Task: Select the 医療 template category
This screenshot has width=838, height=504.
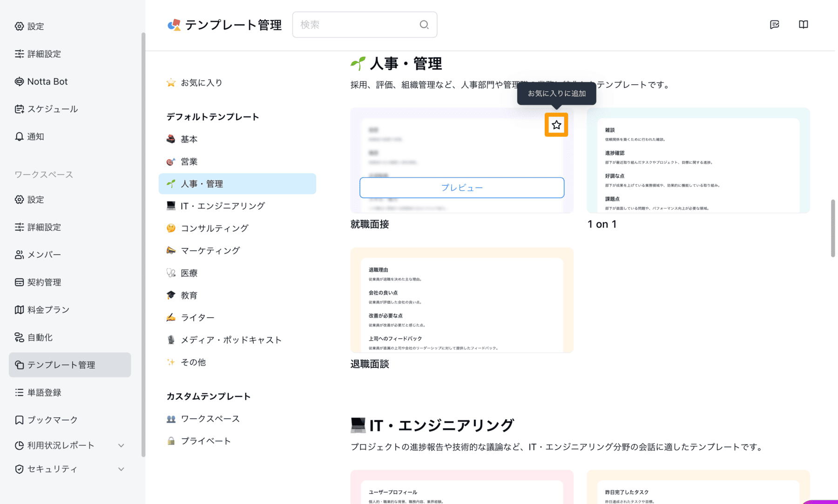Action: 237,273
